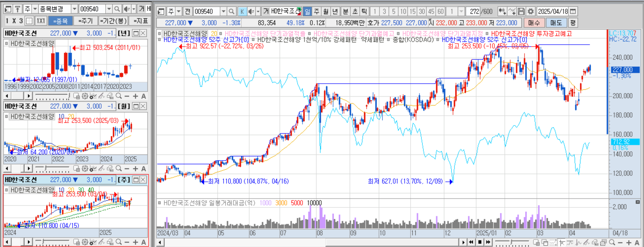The width and height of the screenshot is (644, 247).
Task: Open the interval dropdown showing 1
Action: 461,12
